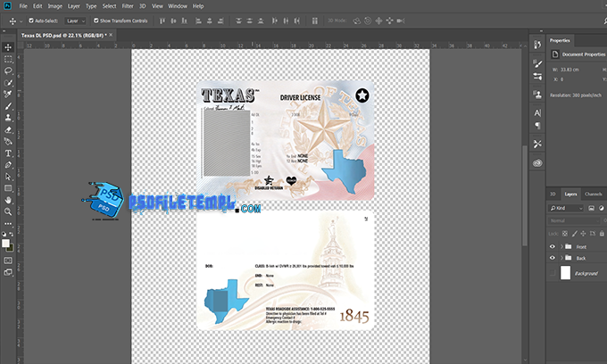The height and width of the screenshot is (364, 607).
Task: Change the screen mode
Action: 8,272
